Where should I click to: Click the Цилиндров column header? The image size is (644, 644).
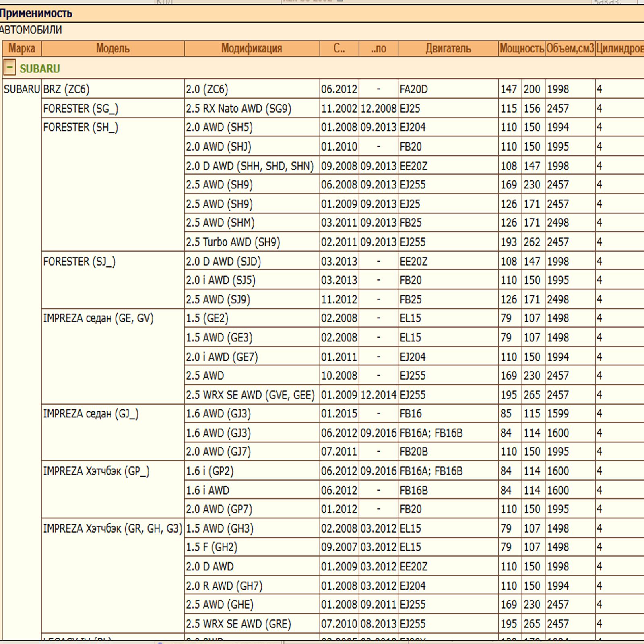[x=619, y=49]
